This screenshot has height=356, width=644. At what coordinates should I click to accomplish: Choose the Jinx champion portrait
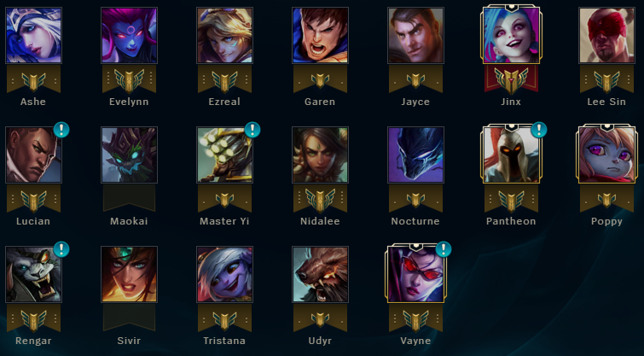click(511, 35)
